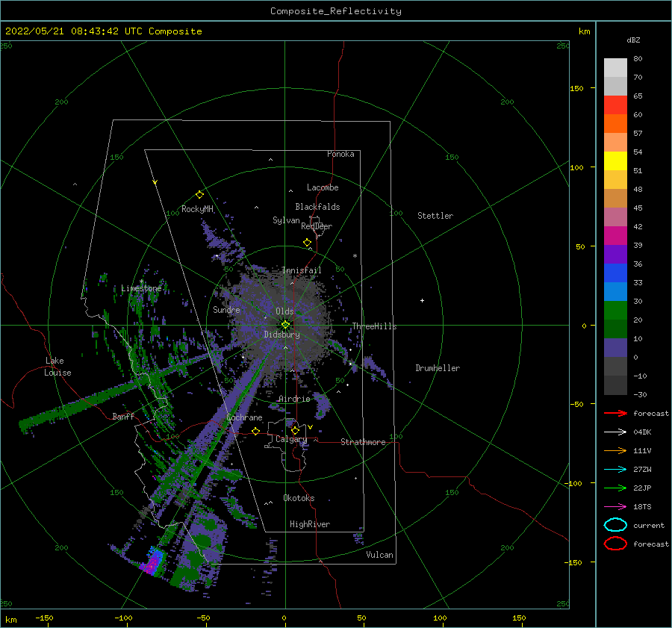Click the Stettler town label
Viewport: 672px width, 628px height.
click(435, 216)
